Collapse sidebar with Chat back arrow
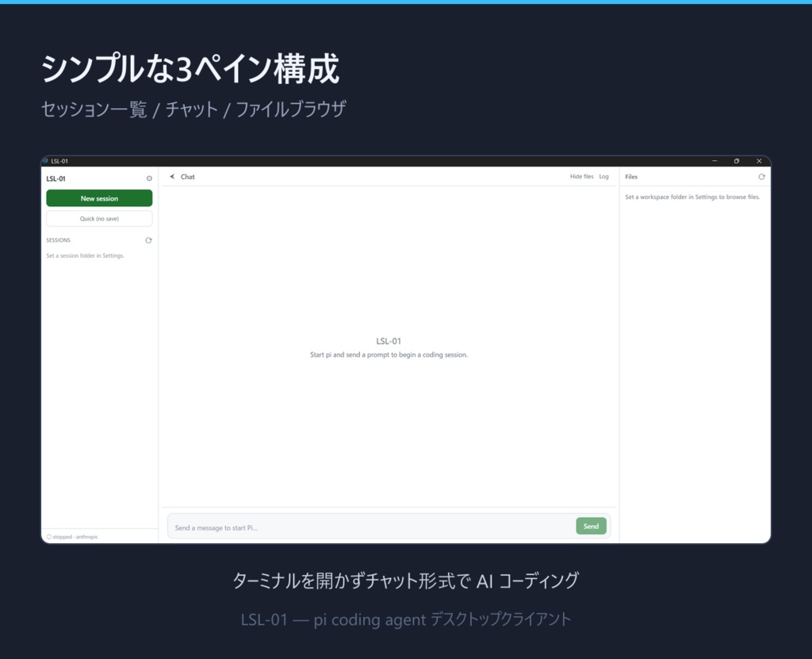 point(172,177)
